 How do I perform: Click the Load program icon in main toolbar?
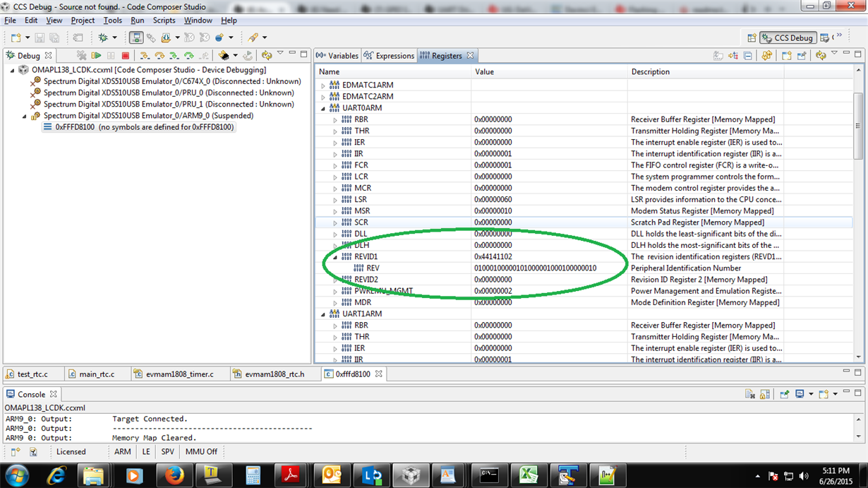(166, 37)
